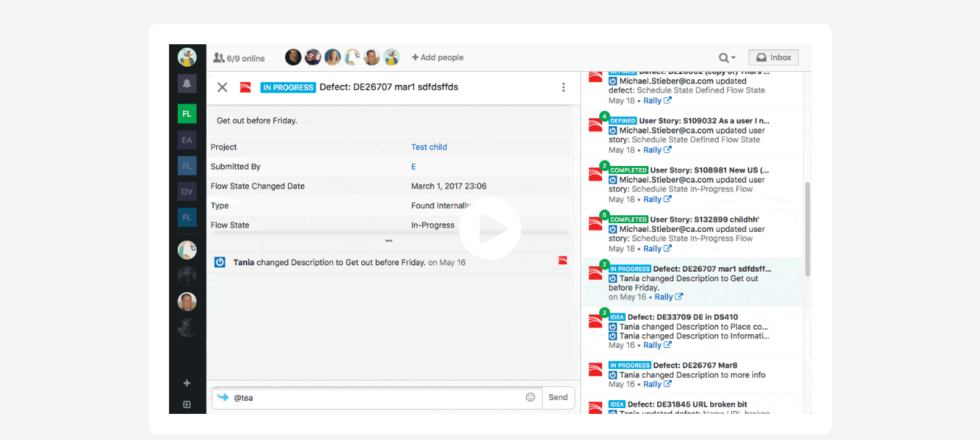Open the two-person avatar in the header
The width and height of the screenshot is (980, 440).
pos(313,57)
